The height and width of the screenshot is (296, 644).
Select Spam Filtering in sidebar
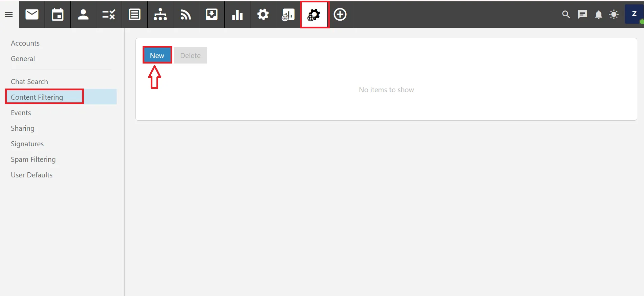[33, 159]
